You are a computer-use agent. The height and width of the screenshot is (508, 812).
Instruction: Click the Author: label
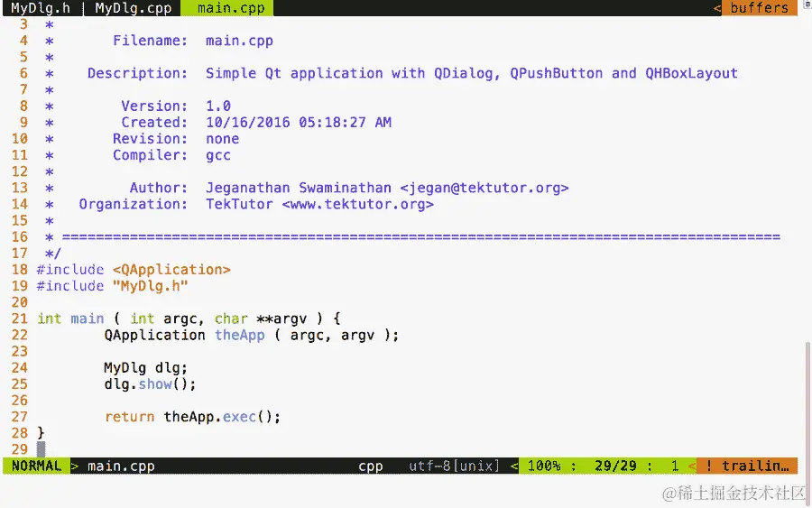click(x=159, y=188)
